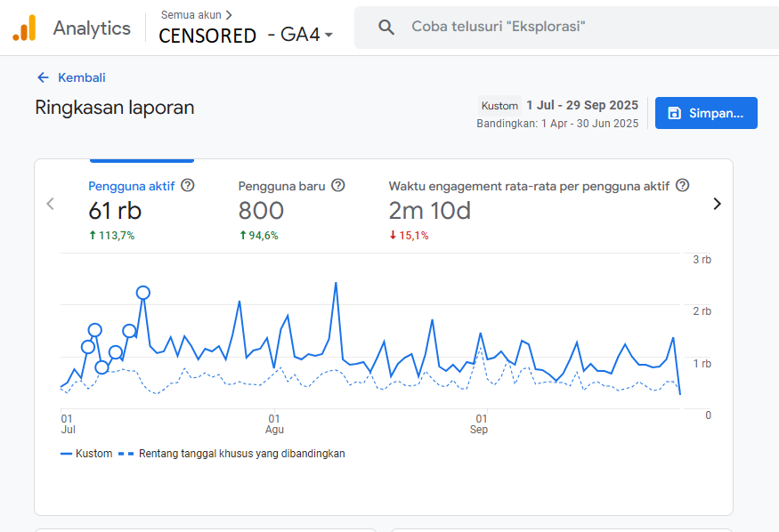Show previous metrics with left chevron

[x=50, y=204]
